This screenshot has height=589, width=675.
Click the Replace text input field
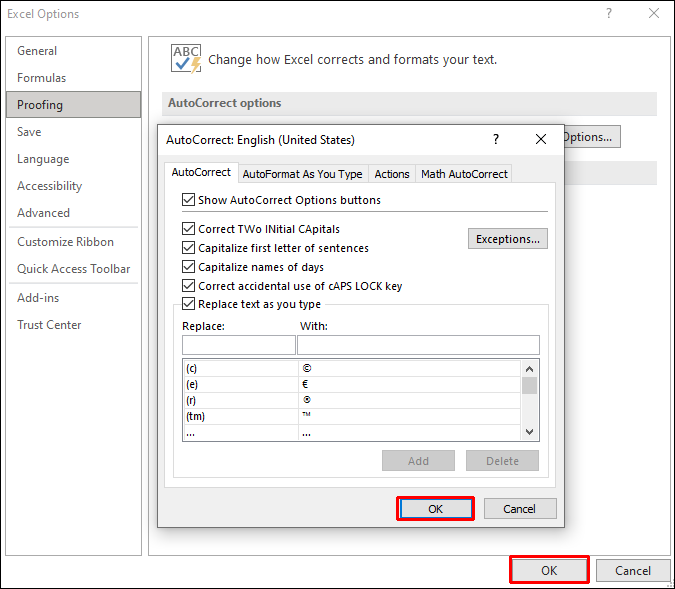pos(239,345)
